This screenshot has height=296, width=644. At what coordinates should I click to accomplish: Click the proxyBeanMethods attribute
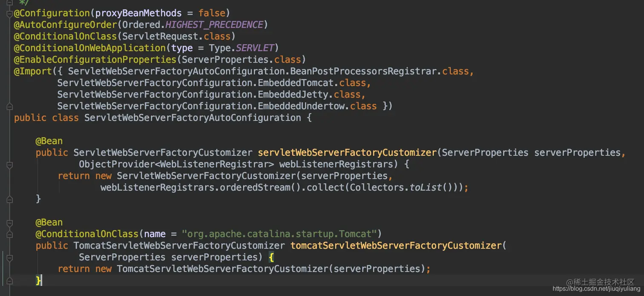point(138,13)
